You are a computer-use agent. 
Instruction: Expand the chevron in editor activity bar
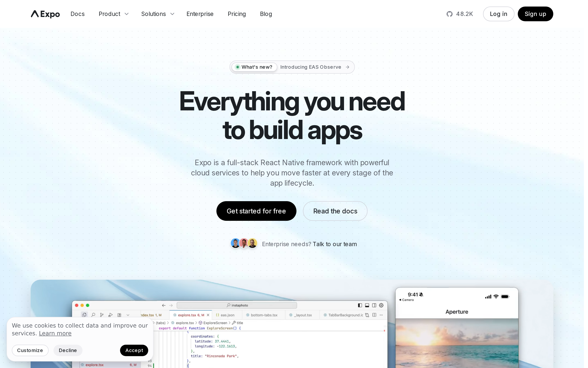[128, 315]
